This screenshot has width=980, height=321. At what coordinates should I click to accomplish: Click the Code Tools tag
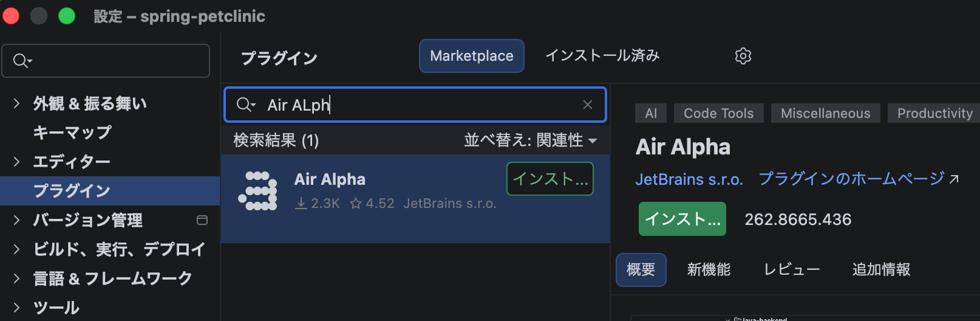point(718,113)
